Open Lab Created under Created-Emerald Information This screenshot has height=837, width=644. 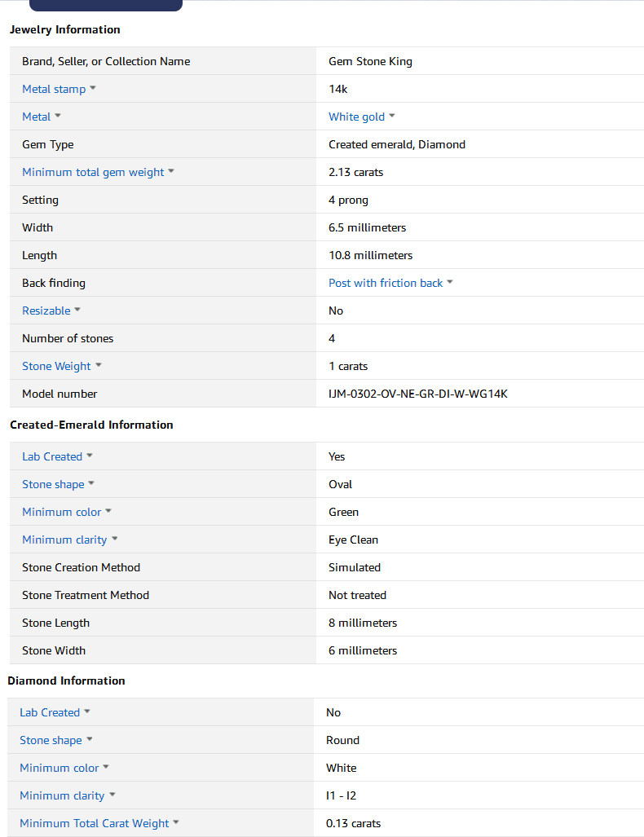click(52, 456)
